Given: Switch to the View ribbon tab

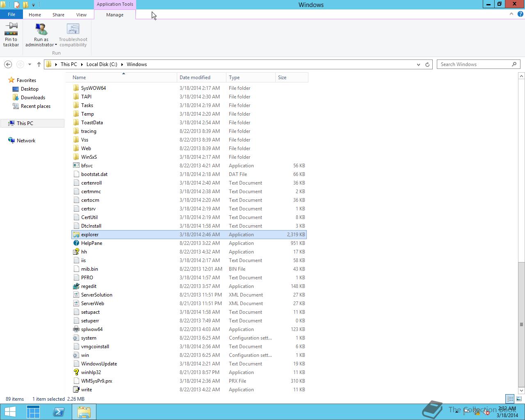Looking at the screenshot, I should point(81,15).
